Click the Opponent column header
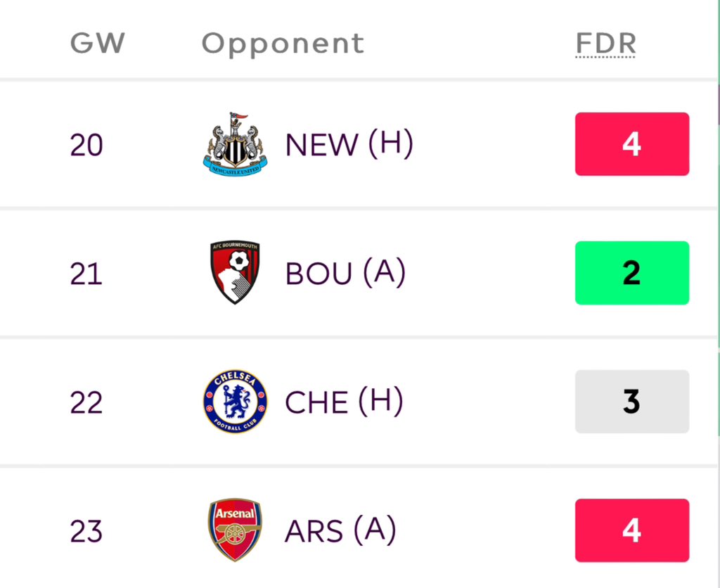This screenshot has width=720, height=588. click(283, 45)
